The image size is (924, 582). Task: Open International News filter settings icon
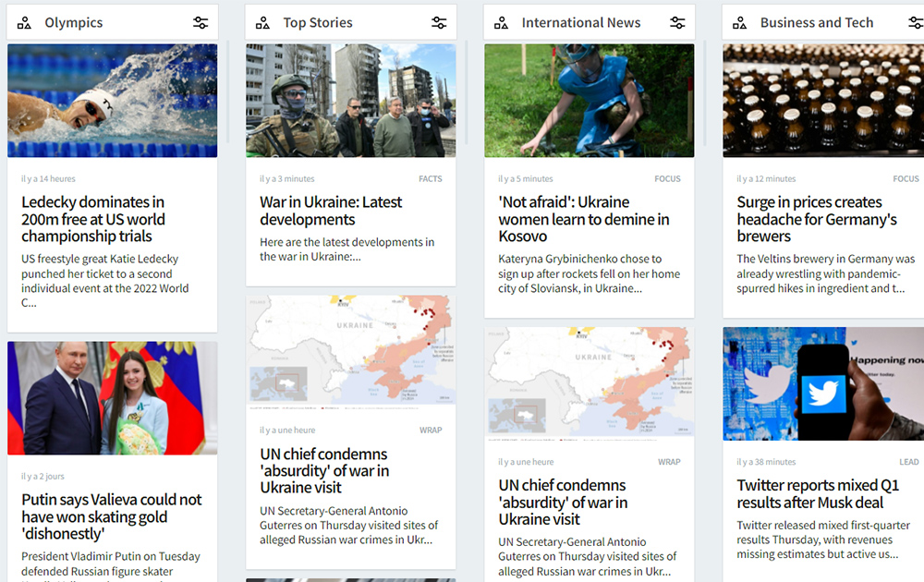pos(677,23)
